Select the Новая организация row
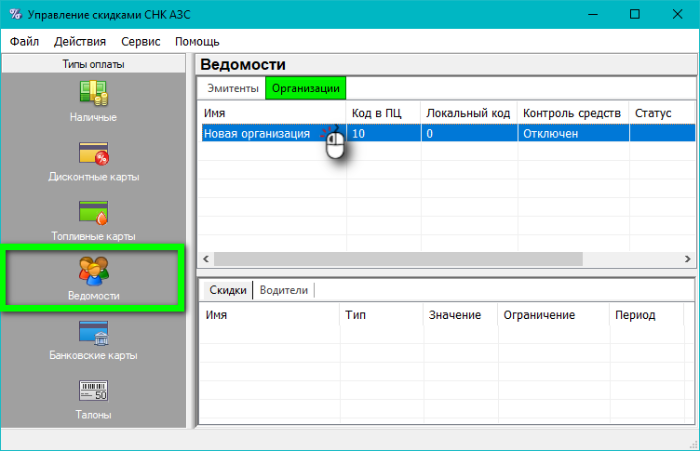Screen dimensions: 700x451 (257, 133)
